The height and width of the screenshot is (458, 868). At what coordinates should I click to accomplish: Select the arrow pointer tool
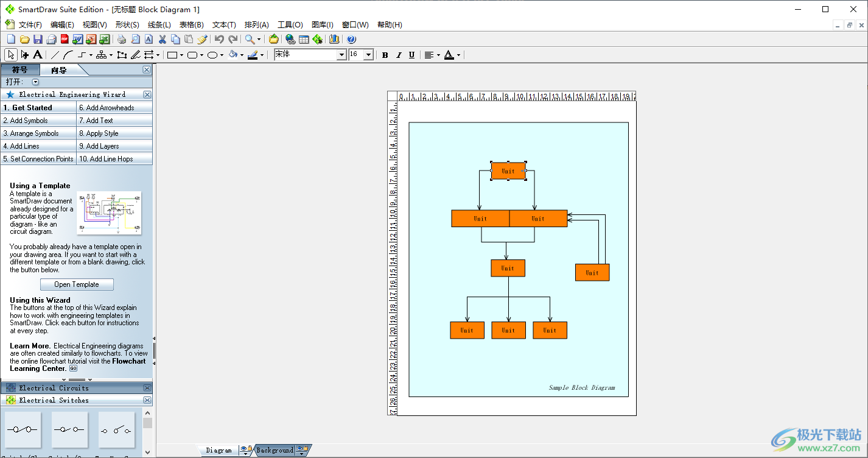coord(10,55)
